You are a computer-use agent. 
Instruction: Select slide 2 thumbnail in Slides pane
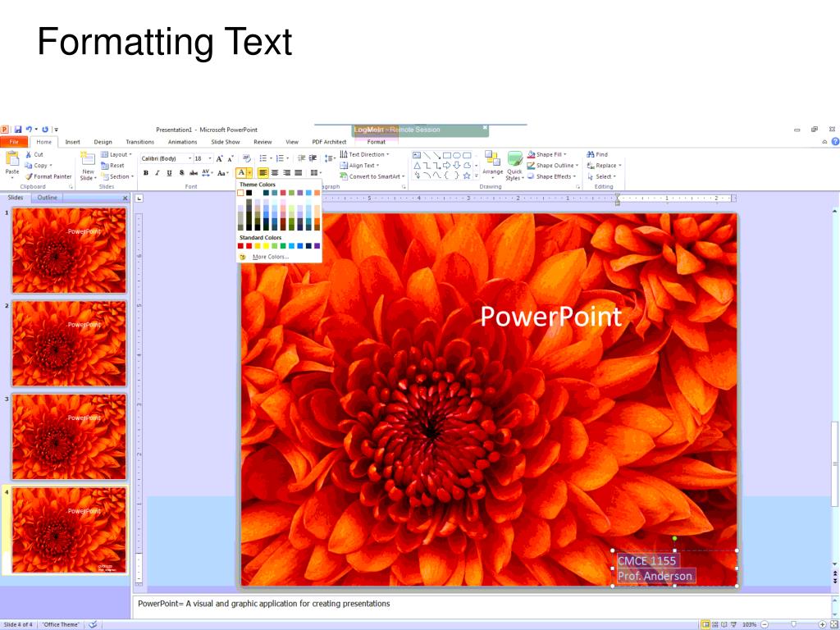tap(69, 343)
